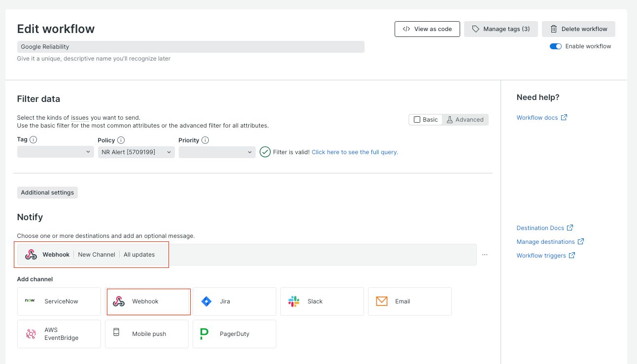637x364 pixels.
Task: Add a ServiceNow channel
Action: click(x=59, y=301)
